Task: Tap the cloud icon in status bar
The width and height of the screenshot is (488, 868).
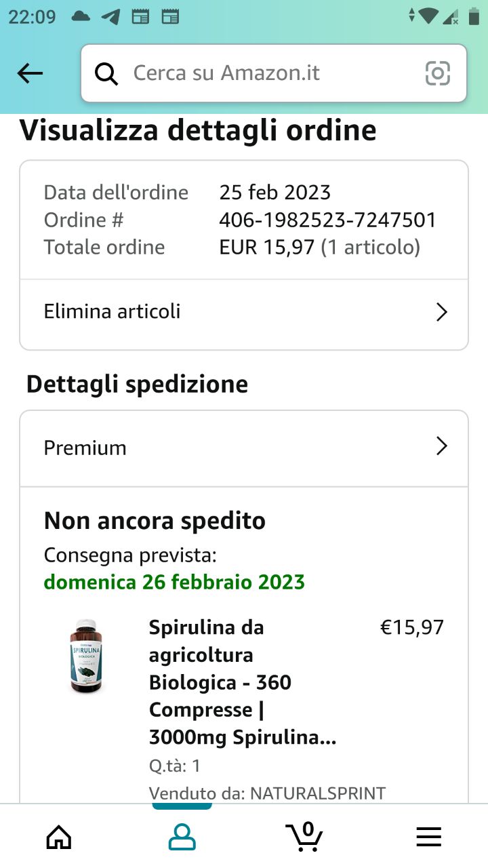Action: coord(81,16)
